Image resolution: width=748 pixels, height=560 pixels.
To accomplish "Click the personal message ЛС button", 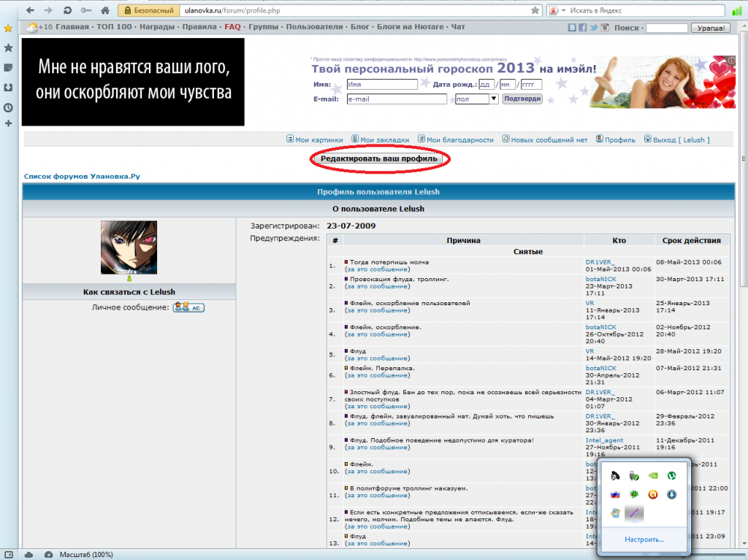I will tap(188, 307).
